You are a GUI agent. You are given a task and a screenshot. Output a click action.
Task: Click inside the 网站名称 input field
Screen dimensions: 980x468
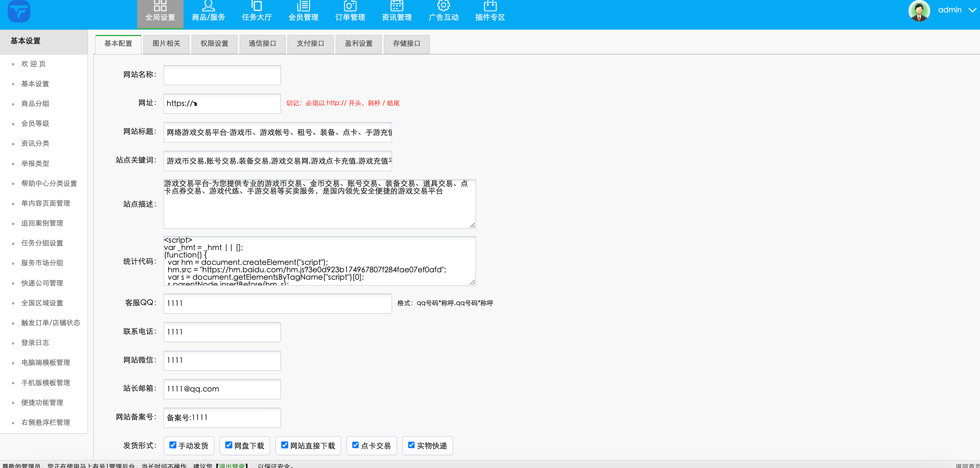click(x=222, y=75)
